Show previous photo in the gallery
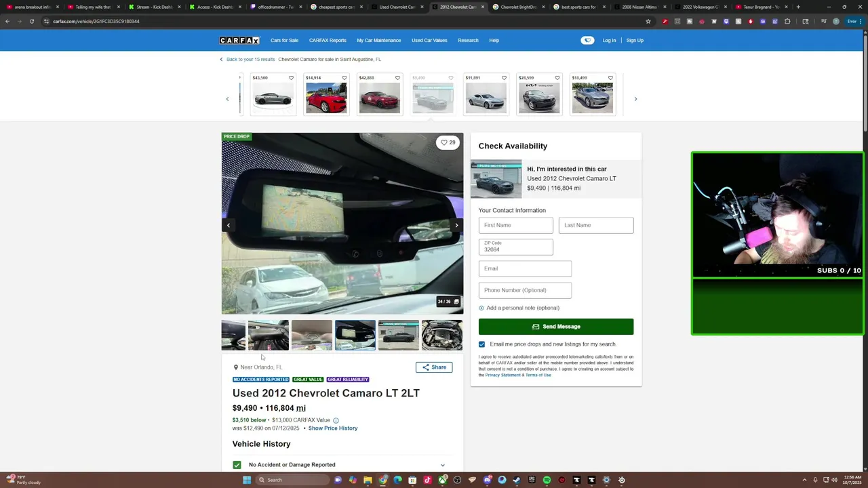Viewport: 868px width, 488px height. tap(229, 225)
